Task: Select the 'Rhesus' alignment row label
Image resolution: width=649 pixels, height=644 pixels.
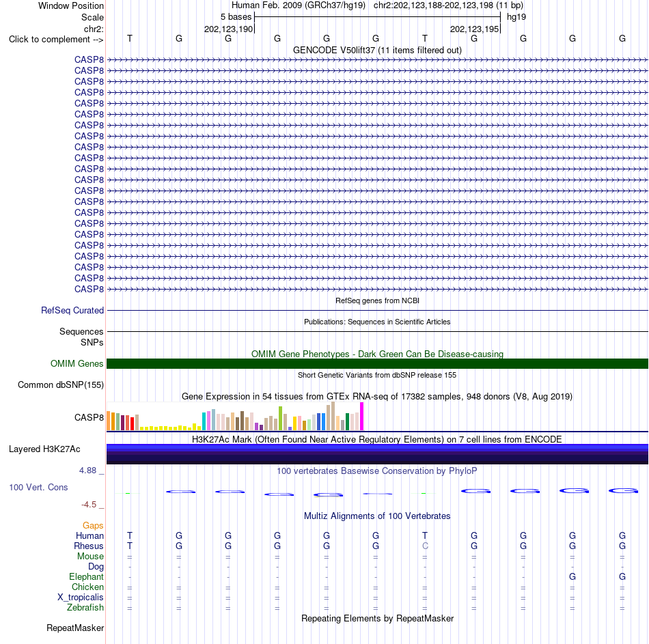Action: [89, 546]
